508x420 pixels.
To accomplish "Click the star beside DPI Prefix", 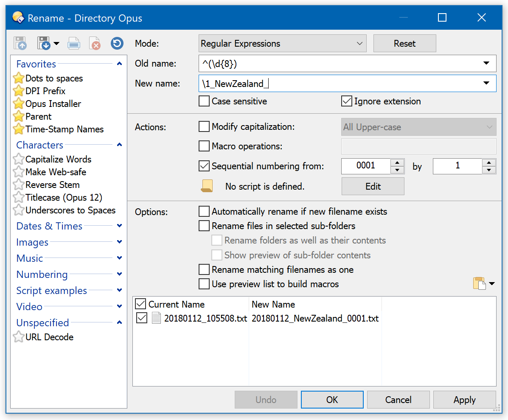I will pyautogui.click(x=19, y=91).
